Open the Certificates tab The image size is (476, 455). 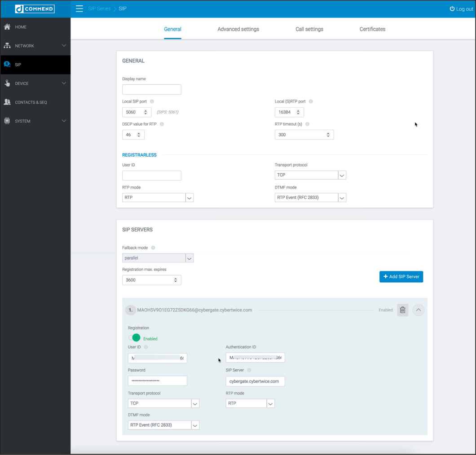pyautogui.click(x=372, y=29)
